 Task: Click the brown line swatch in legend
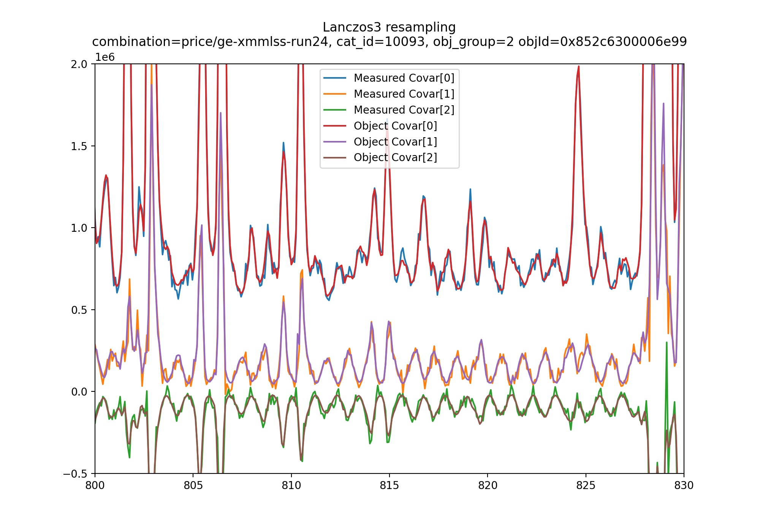[335, 157]
